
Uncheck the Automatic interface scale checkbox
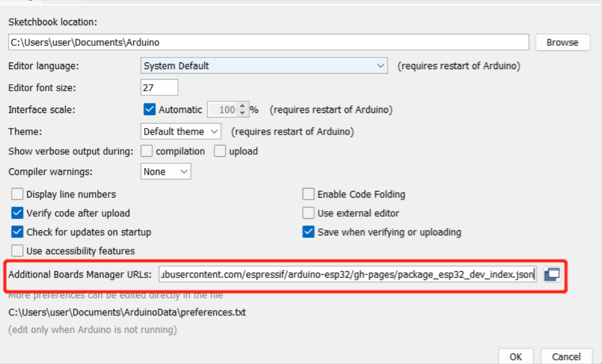pos(150,109)
